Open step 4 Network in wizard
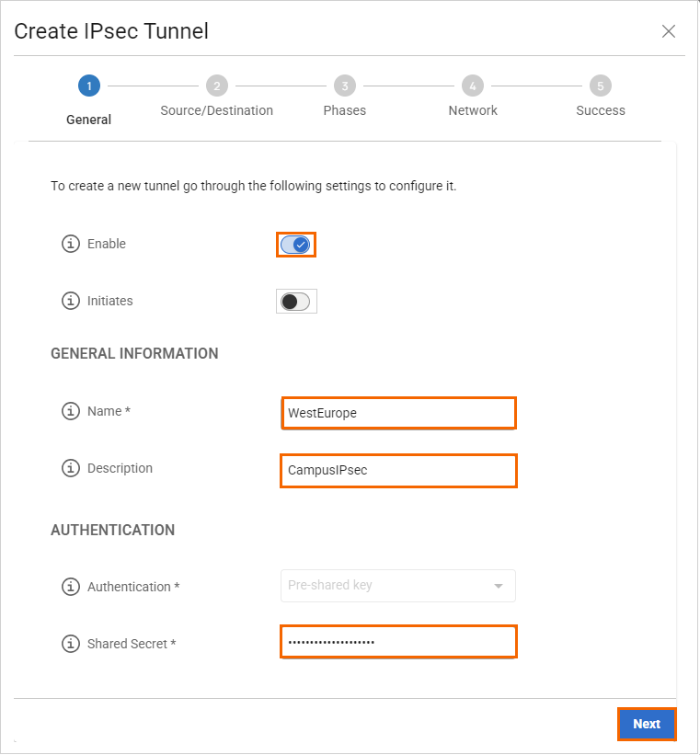Screen dimensions: 700x755 [x=473, y=86]
